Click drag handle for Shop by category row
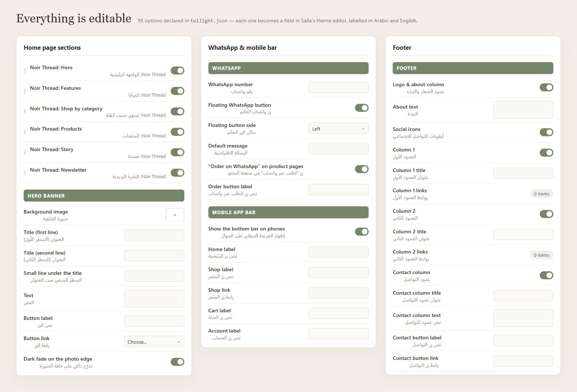Viewport: 577px width, 392px height. (x=25, y=112)
